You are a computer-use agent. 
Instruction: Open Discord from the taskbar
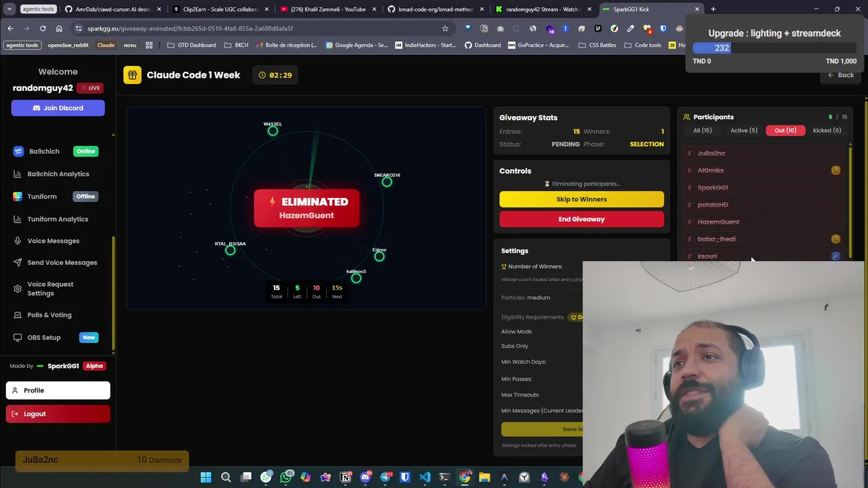366,477
